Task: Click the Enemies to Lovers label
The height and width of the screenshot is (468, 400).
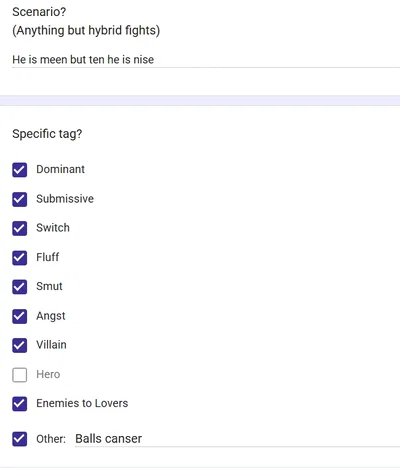Action: point(82,403)
